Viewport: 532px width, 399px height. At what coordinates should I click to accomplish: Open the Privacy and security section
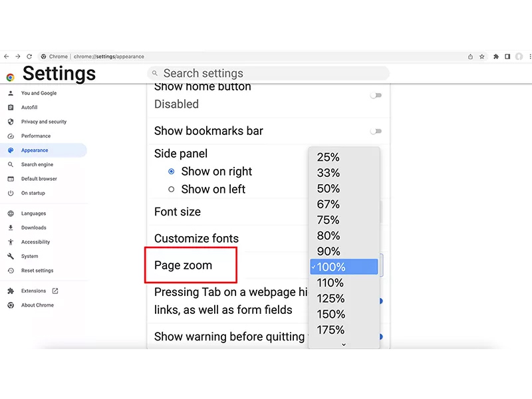(x=44, y=122)
